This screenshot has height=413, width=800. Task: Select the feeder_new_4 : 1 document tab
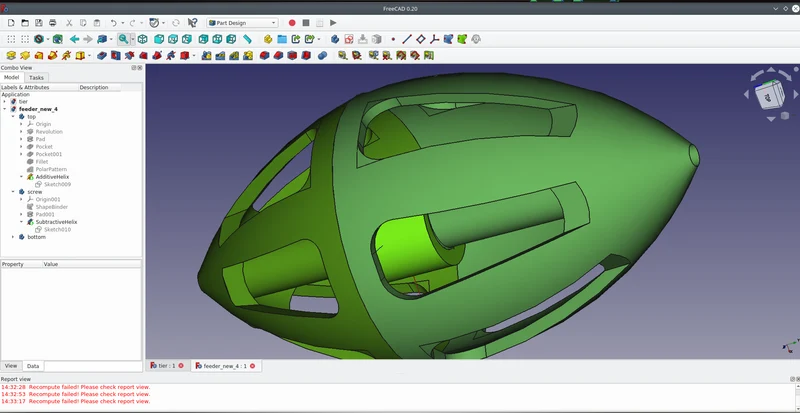pos(225,366)
